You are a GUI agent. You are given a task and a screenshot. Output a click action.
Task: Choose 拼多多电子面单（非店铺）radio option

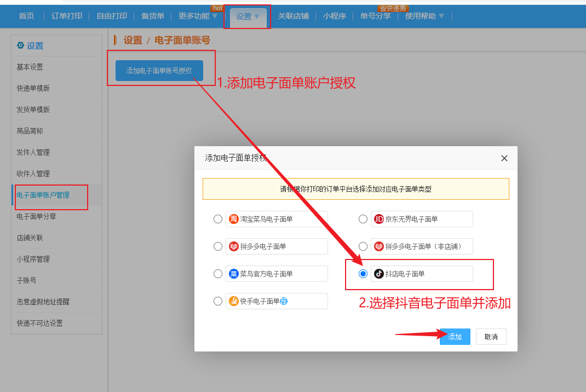(x=363, y=246)
